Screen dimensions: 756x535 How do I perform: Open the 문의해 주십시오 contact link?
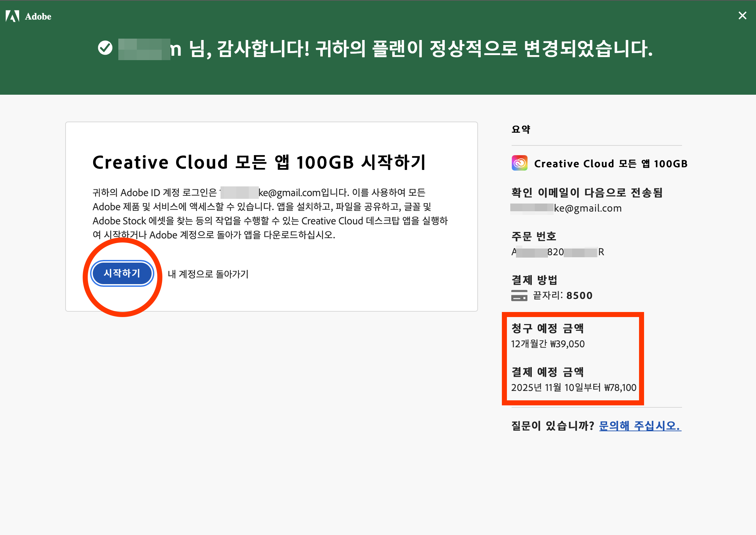click(640, 426)
